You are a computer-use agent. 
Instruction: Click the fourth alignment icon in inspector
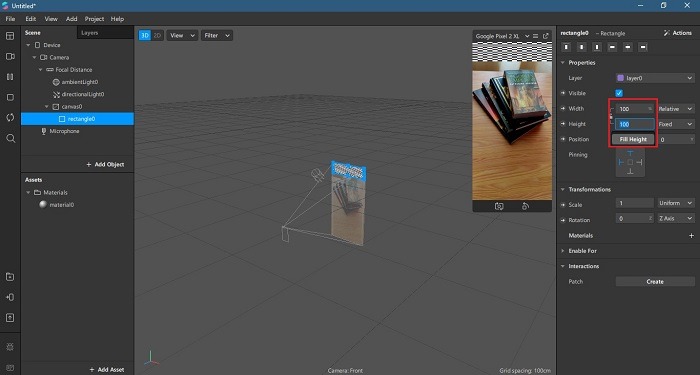(x=612, y=47)
